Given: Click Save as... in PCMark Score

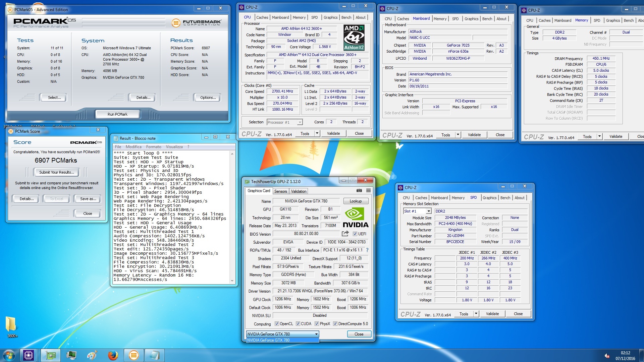Looking at the screenshot, I should pos(88,199).
